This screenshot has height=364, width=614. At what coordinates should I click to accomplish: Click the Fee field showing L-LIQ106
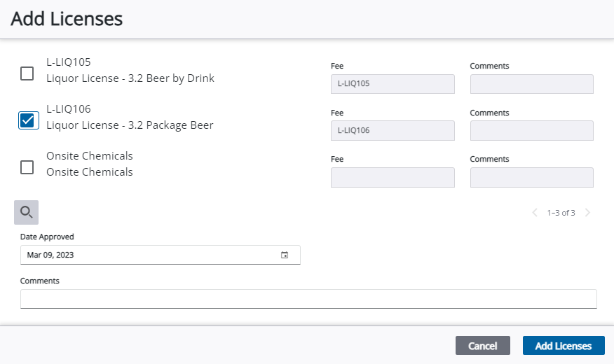(393, 131)
